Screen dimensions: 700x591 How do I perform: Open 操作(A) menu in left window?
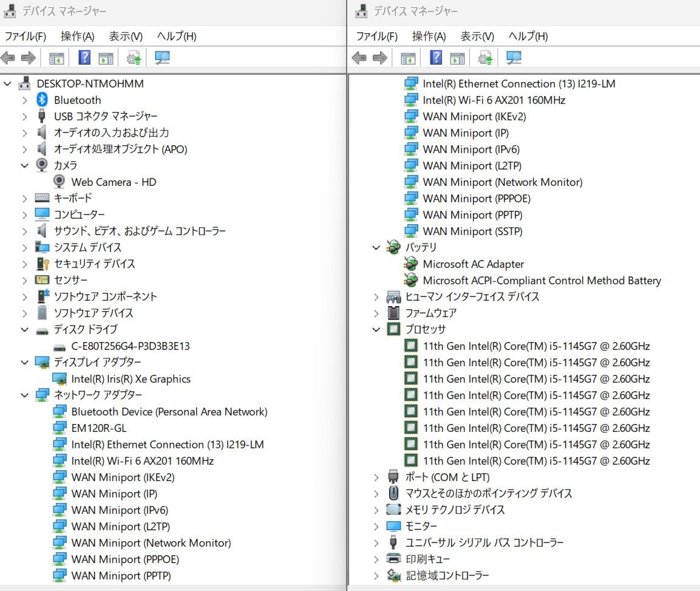coord(78,36)
